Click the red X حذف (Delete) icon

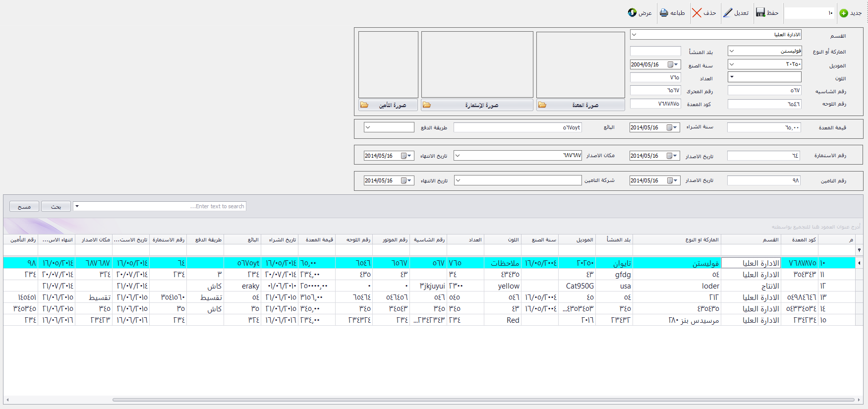click(697, 13)
